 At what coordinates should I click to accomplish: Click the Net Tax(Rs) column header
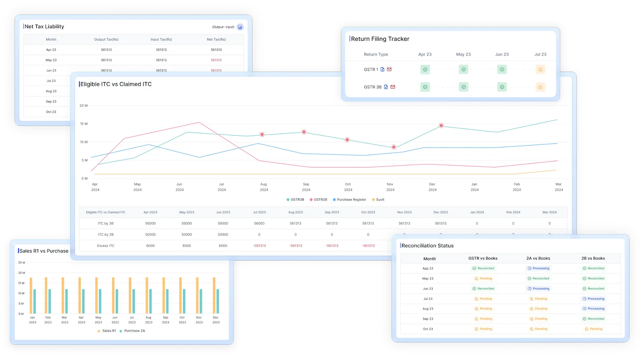point(216,39)
